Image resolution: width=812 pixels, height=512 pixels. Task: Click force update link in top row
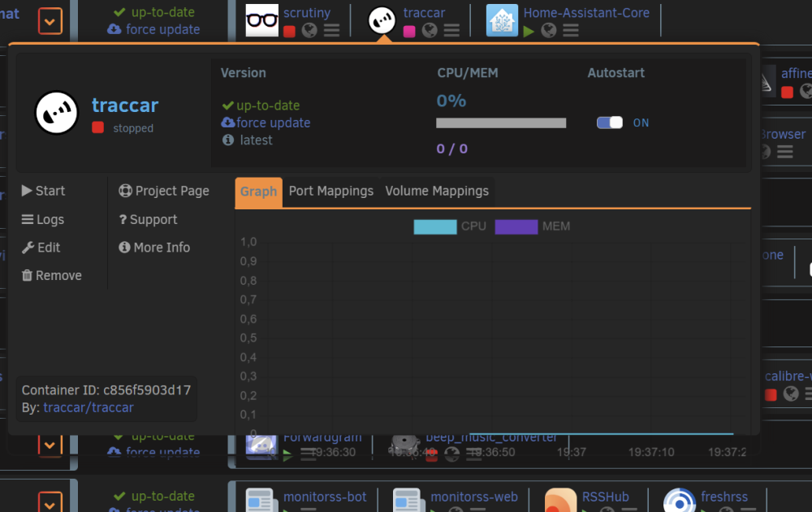click(x=153, y=29)
